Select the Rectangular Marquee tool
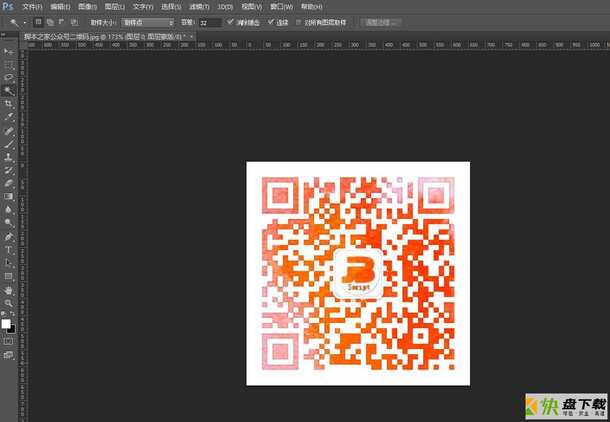 (x=9, y=65)
